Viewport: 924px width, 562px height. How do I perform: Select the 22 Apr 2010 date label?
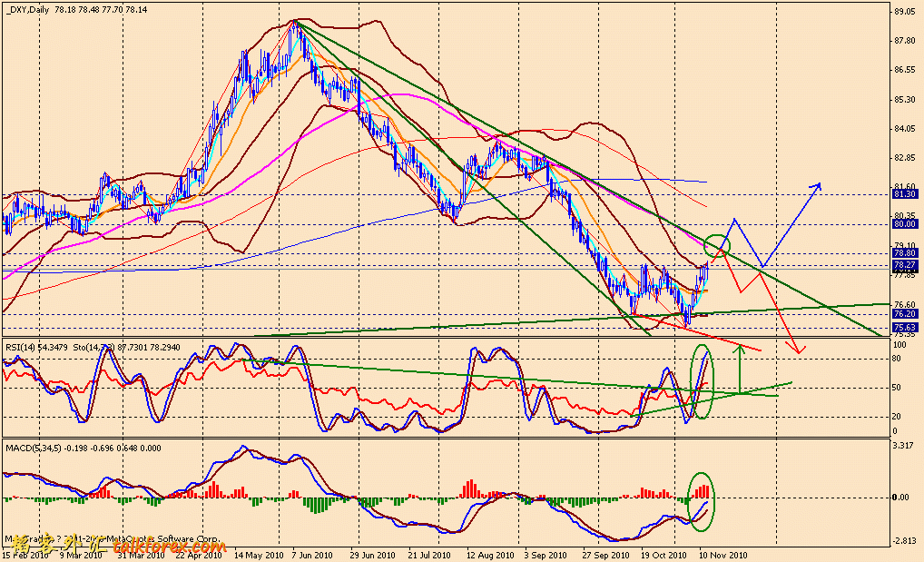point(199,556)
